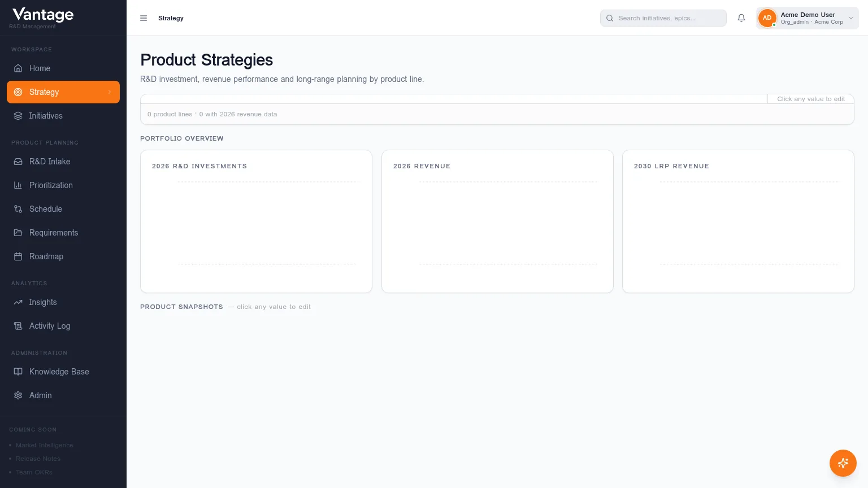Click the Home house icon in sidebar
Screen dimensions: 868x488
[18, 68]
